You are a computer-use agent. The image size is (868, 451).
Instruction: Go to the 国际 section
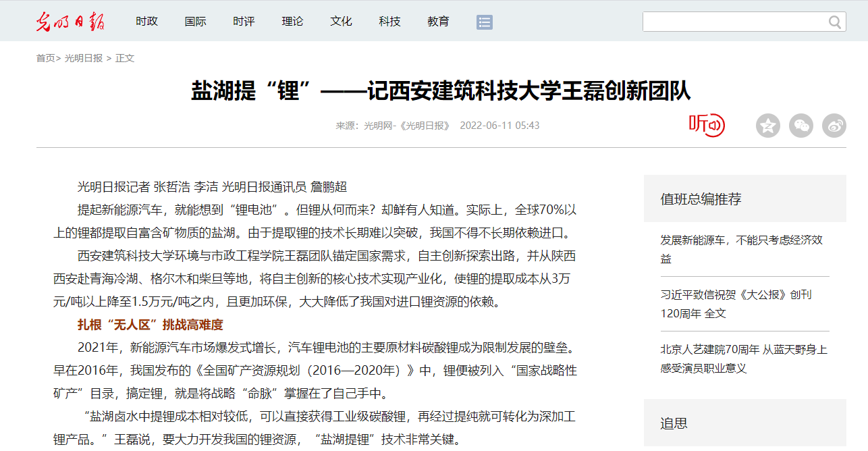(x=195, y=22)
